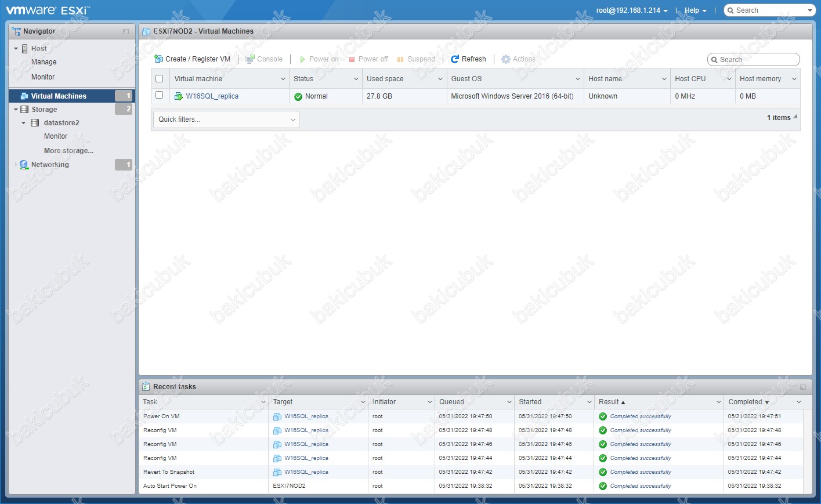The image size is (821, 504).
Task: Collapse the datastore2 tree node
Action: (x=24, y=123)
